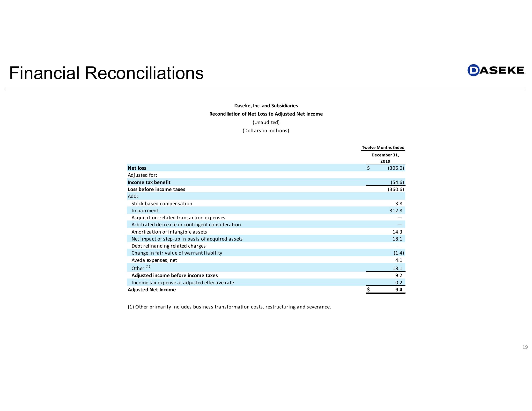The height and width of the screenshot is (411, 532).
Task: Click 'Daseke, Inc. and Subsidiaries' heading
Action: click(x=266, y=106)
